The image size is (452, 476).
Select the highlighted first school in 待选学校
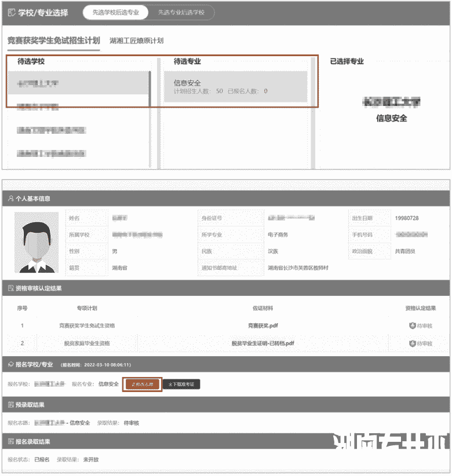(78, 83)
